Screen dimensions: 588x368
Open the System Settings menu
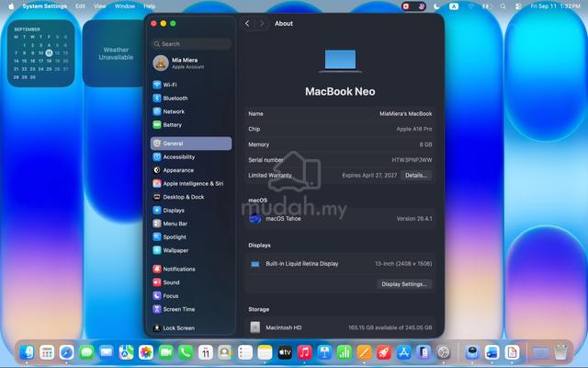pos(45,6)
